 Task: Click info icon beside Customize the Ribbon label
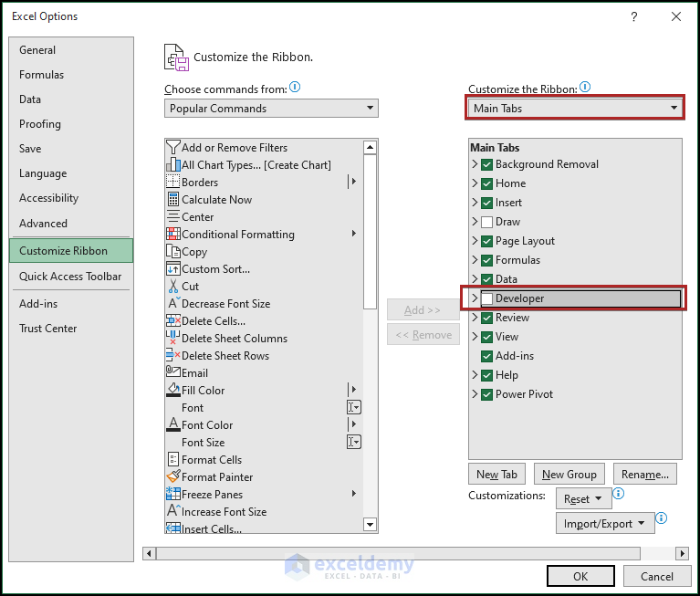click(585, 87)
